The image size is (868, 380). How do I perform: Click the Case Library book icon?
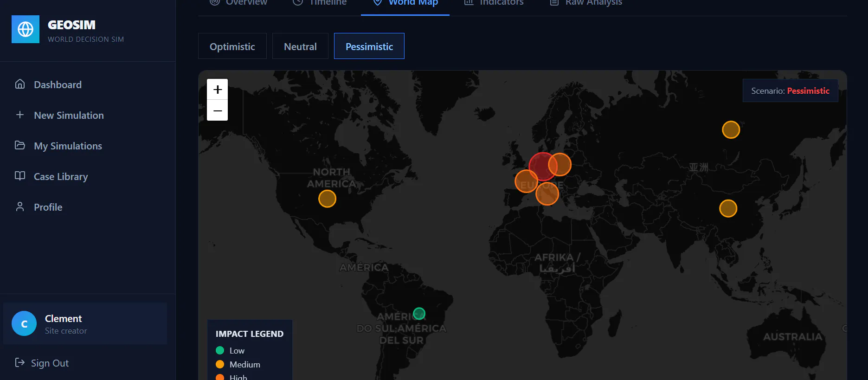pos(20,176)
